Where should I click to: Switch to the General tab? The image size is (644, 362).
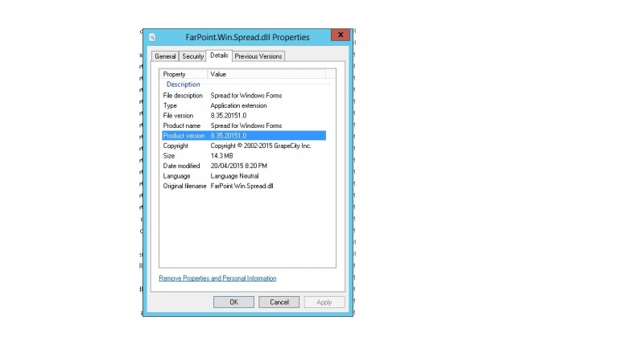pos(165,56)
